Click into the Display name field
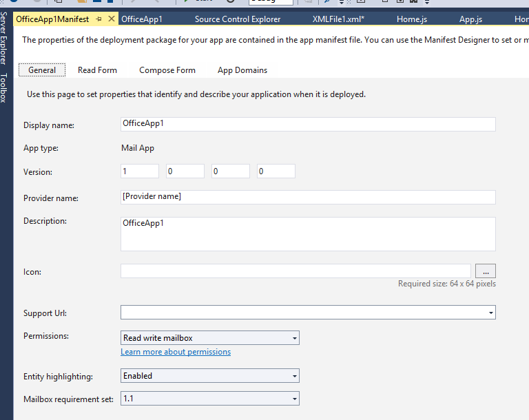This screenshot has height=420, width=529. pos(307,124)
